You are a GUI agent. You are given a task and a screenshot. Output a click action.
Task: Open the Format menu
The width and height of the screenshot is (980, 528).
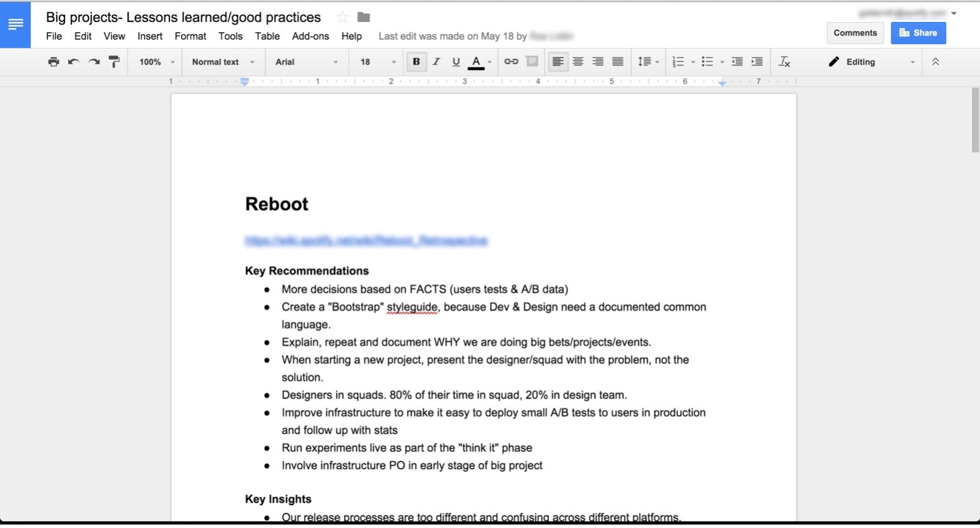point(191,36)
